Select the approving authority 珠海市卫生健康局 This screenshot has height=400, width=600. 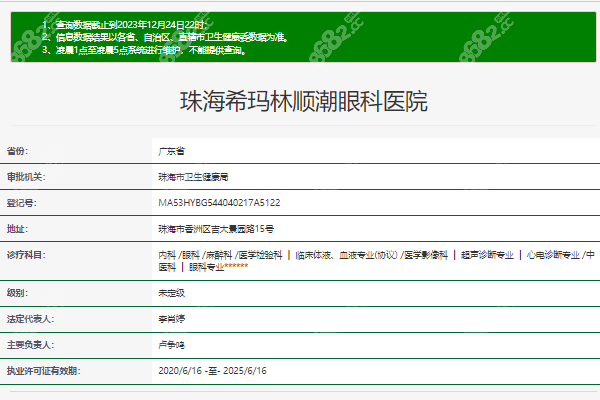(193, 177)
